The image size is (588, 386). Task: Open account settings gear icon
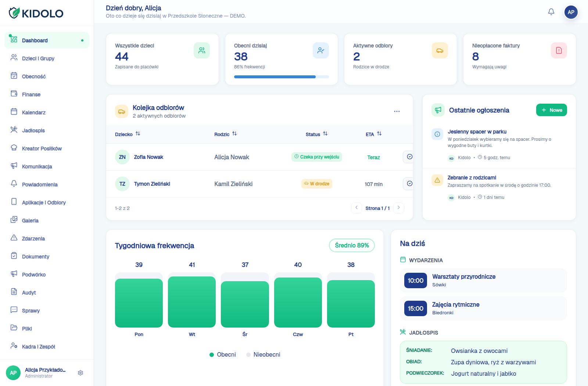click(80, 373)
